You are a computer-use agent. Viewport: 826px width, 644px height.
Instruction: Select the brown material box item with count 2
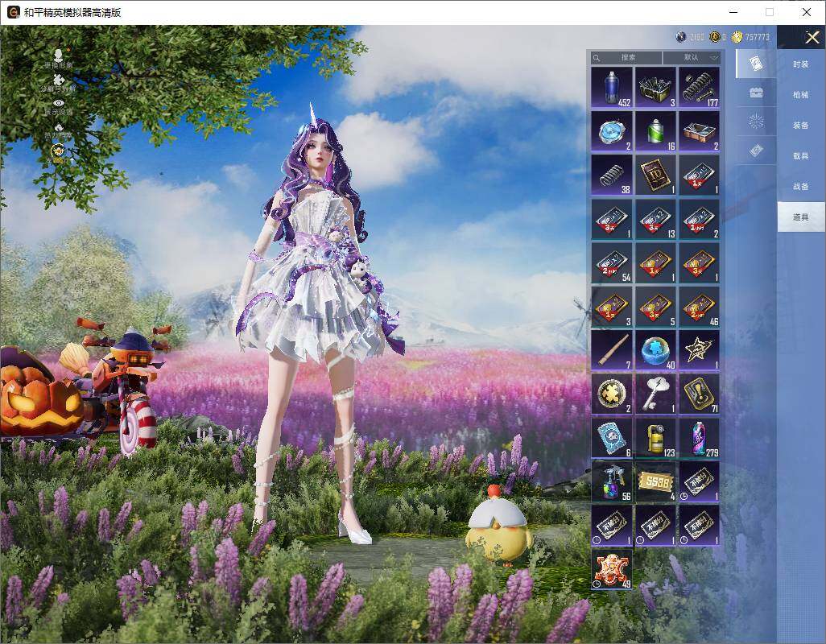699,131
